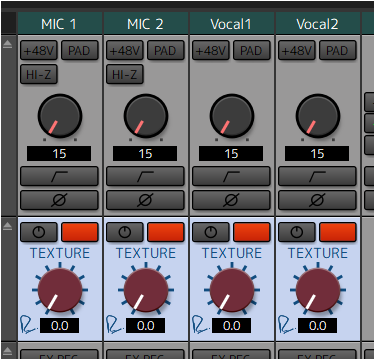Image resolution: width=375 pixels, height=360 pixels.
Task: Enable +48V phantom power on MIC 2
Action: click(x=125, y=50)
